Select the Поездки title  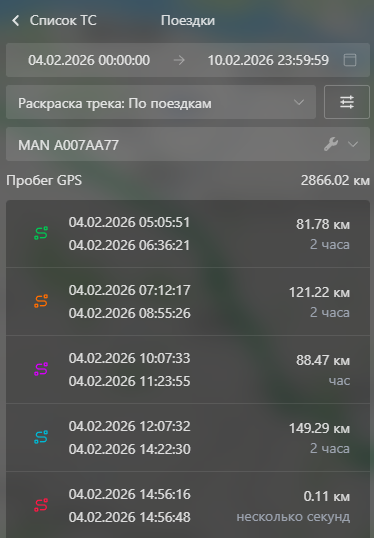pos(188,21)
